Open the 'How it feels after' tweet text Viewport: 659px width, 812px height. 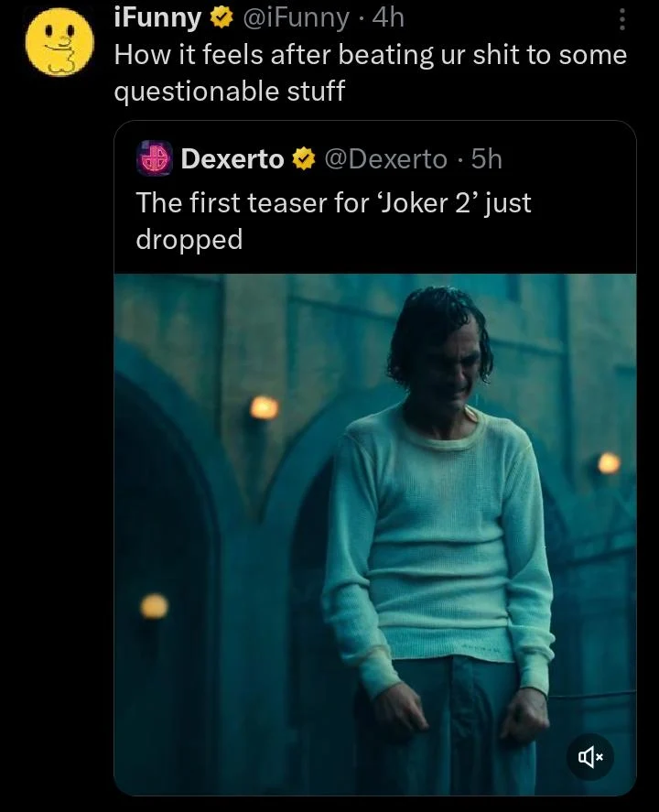(x=370, y=55)
